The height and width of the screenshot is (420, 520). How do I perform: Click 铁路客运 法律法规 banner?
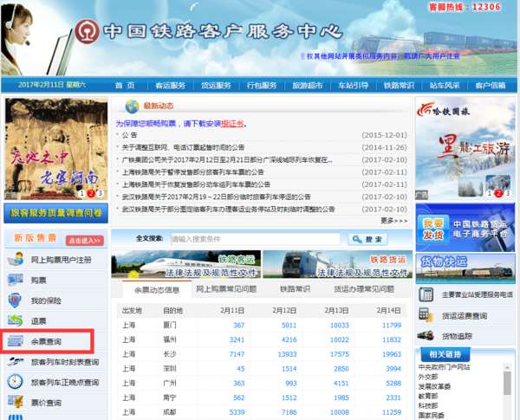pyautogui.click(x=186, y=264)
